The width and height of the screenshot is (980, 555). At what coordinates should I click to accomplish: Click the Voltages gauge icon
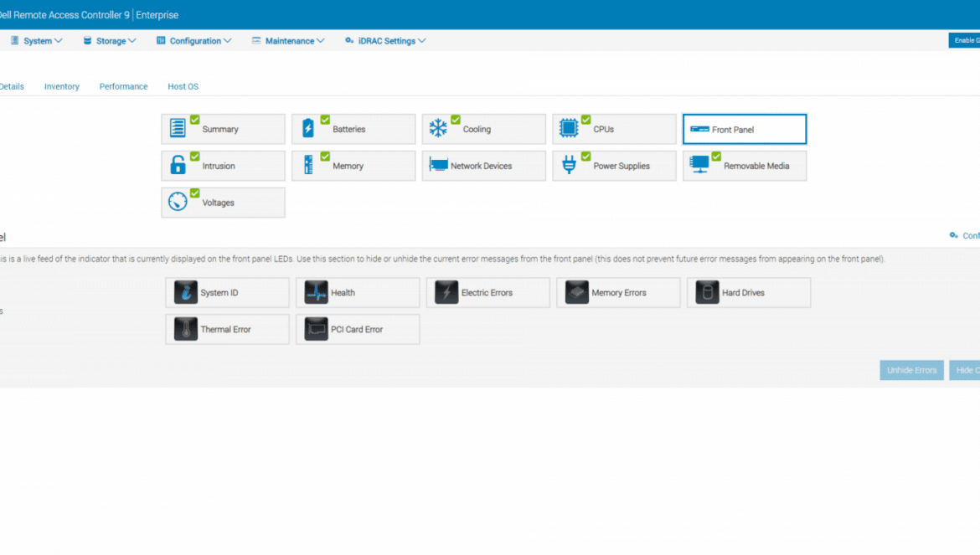178,202
